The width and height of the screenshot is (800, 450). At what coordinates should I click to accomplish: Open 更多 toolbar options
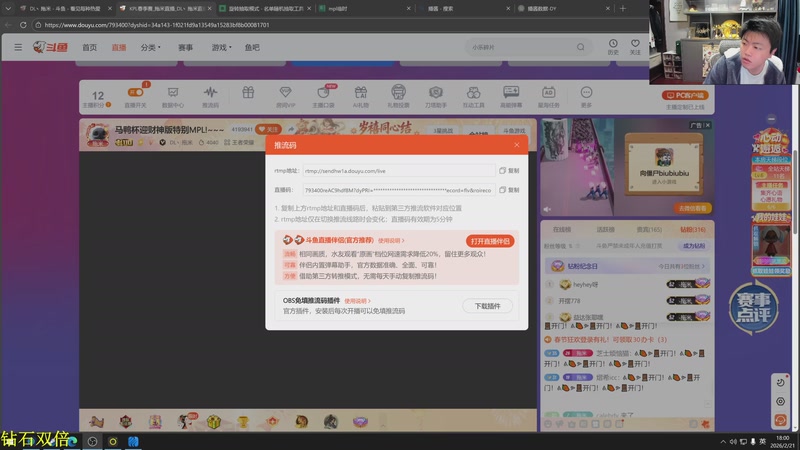pyautogui.click(x=586, y=97)
